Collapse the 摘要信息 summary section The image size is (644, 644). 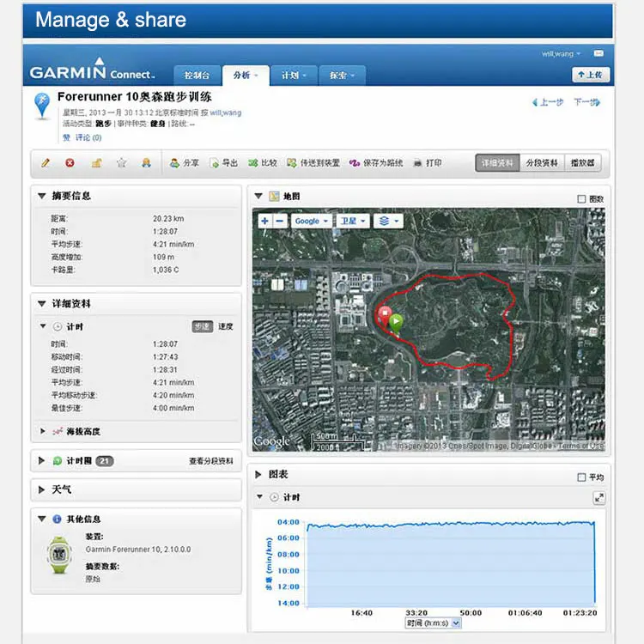pyautogui.click(x=42, y=196)
